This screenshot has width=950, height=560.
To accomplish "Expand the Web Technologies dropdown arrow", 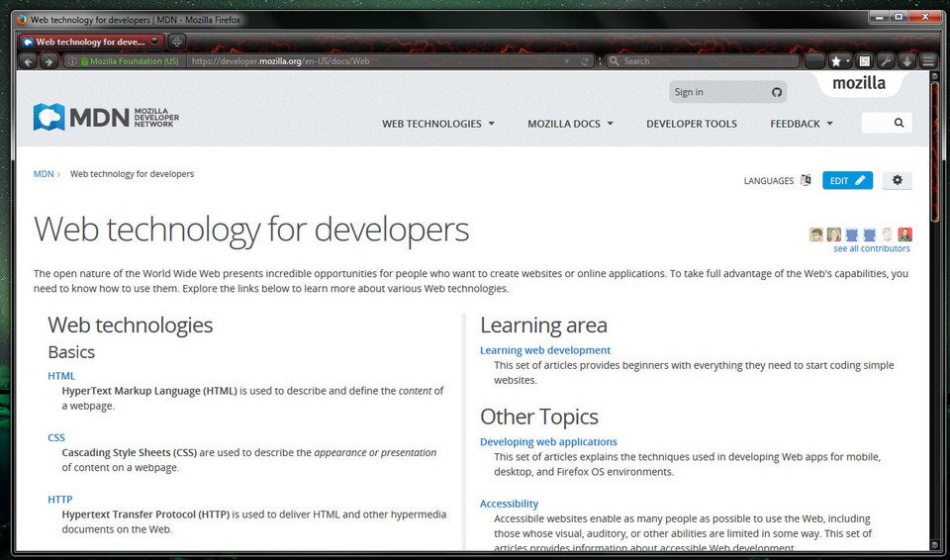I will click(x=492, y=124).
